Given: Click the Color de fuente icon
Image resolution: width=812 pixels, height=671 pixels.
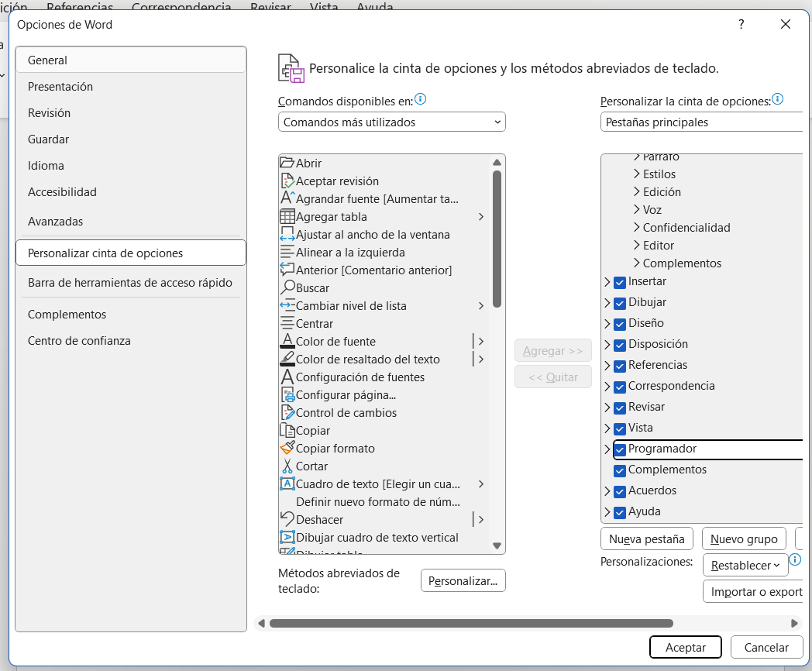Looking at the screenshot, I should point(287,342).
